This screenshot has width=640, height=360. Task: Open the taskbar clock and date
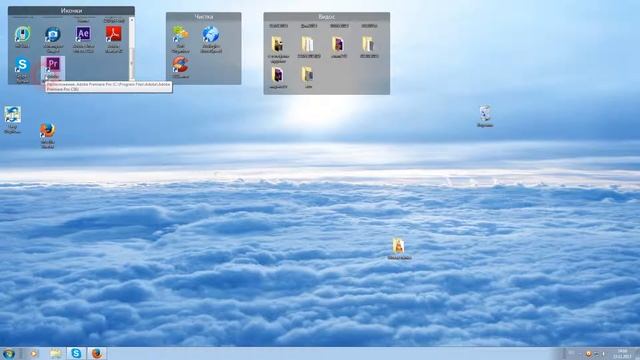(x=623, y=353)
